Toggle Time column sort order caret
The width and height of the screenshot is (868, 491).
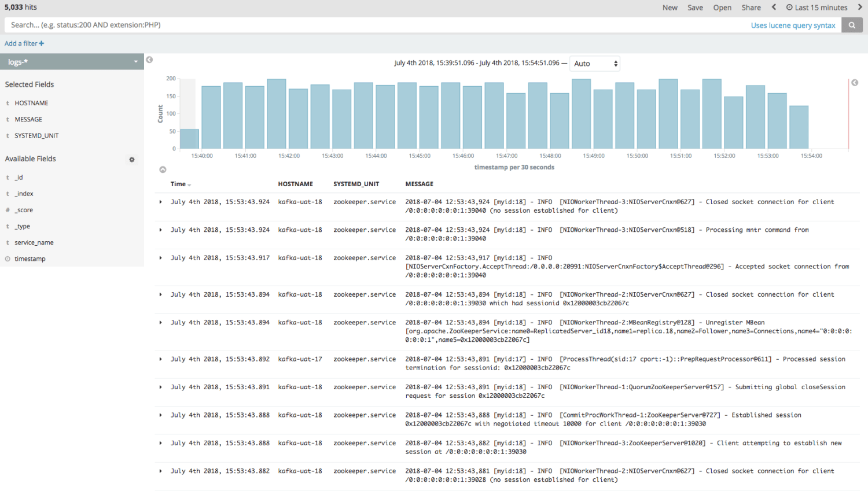coord(189,184)
